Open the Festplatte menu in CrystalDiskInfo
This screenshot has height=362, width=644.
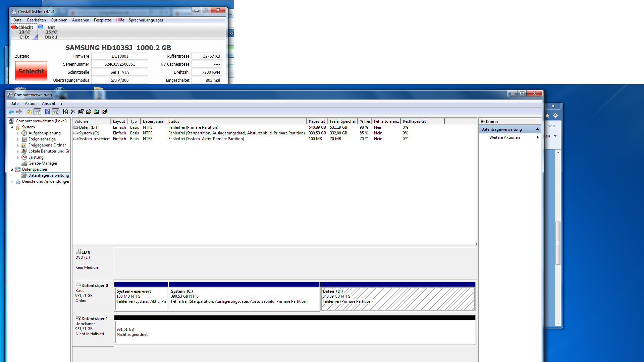click(x=102, y=20)
